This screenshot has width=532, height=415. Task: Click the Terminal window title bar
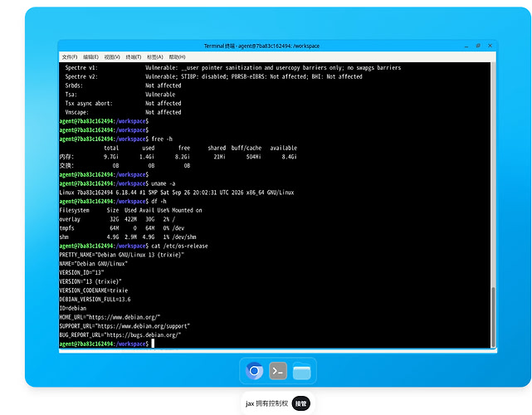tap(261, 46)
